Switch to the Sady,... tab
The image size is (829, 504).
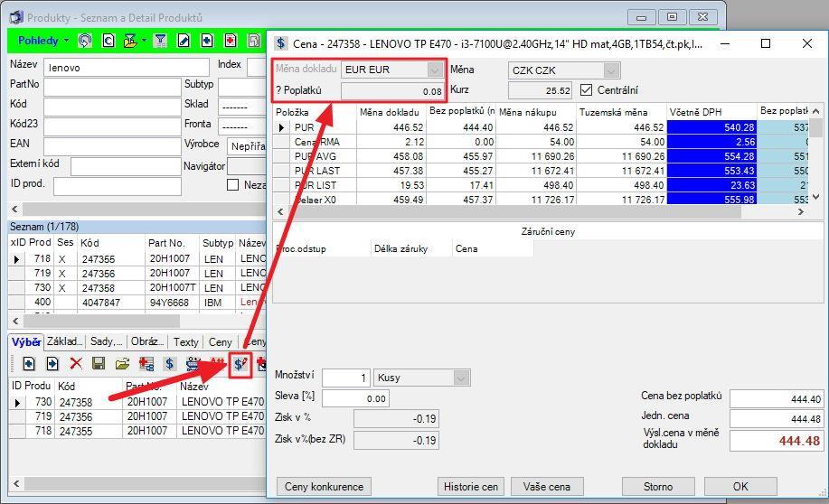[107, 341]
